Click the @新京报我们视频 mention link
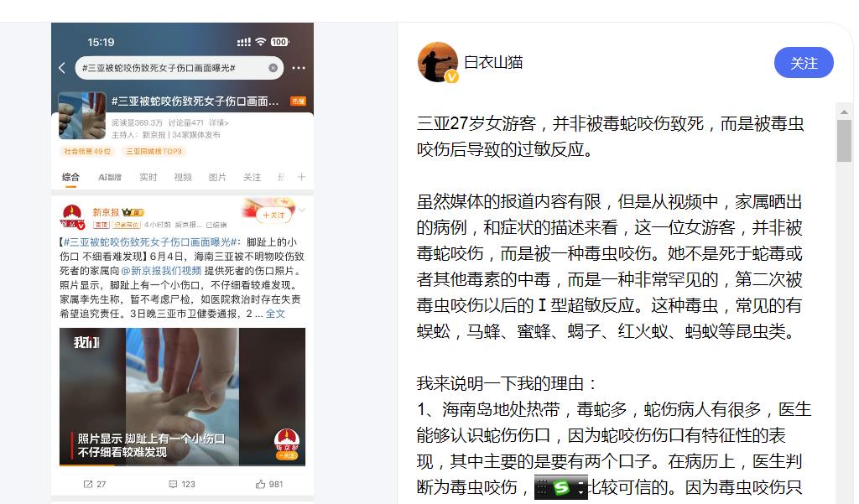The height and width of the screenshot is (504, 859). [x=161, y=271]
